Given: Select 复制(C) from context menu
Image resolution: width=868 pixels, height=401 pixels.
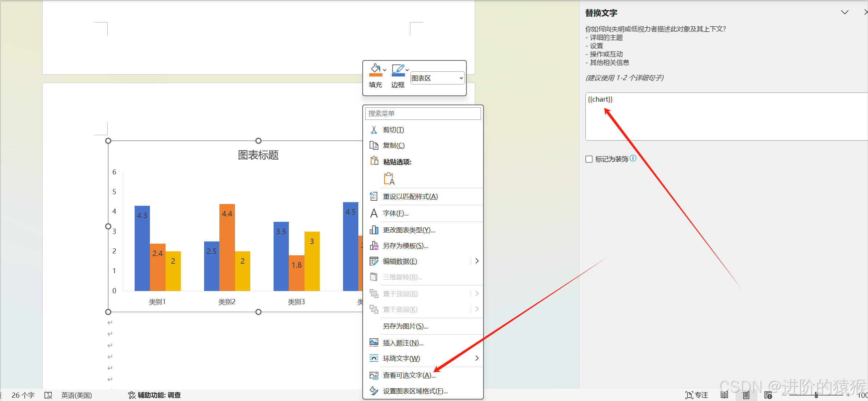Looking at the screenshot, I should (x=423, y=146).
